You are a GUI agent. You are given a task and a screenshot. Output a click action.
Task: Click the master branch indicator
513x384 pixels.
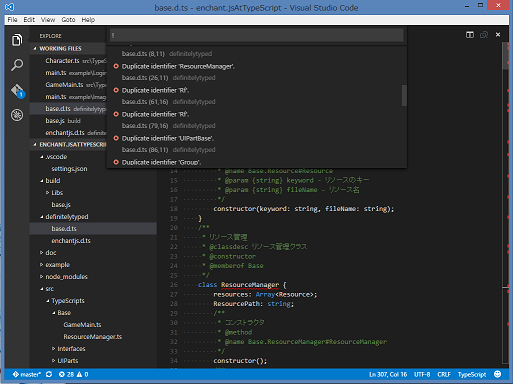pyautogui.click(x=27, y=374)
